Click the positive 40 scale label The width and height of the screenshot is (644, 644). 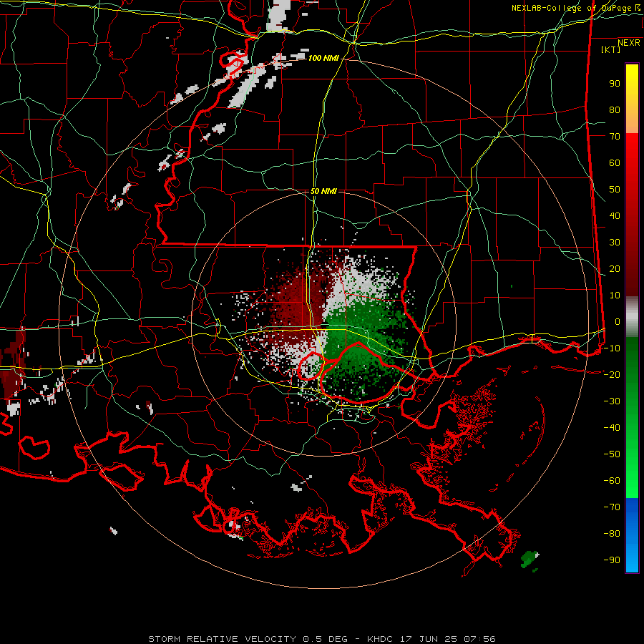[615, 215]
